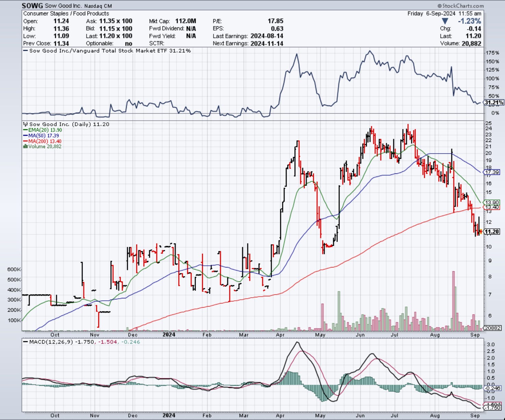This screenshot has width=505, height=420.
Task: Click the Nasdaq CM exchange label
Action: [98, 6]
